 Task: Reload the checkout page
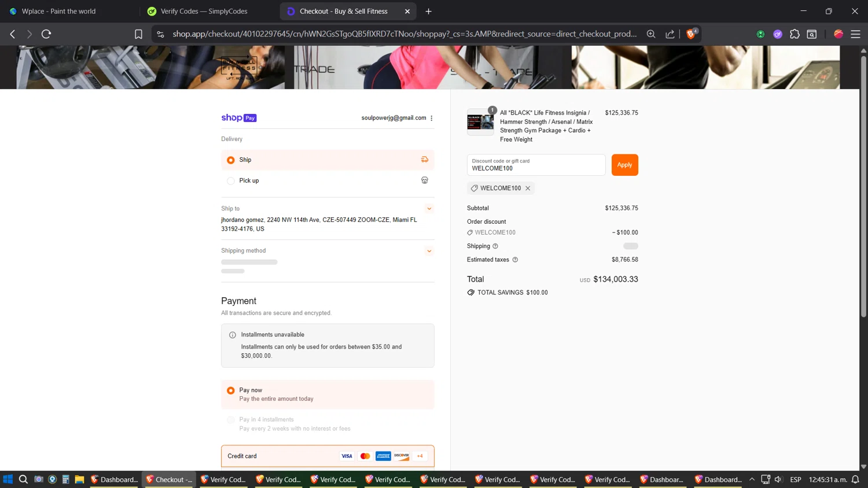click(x=46, y=34)
